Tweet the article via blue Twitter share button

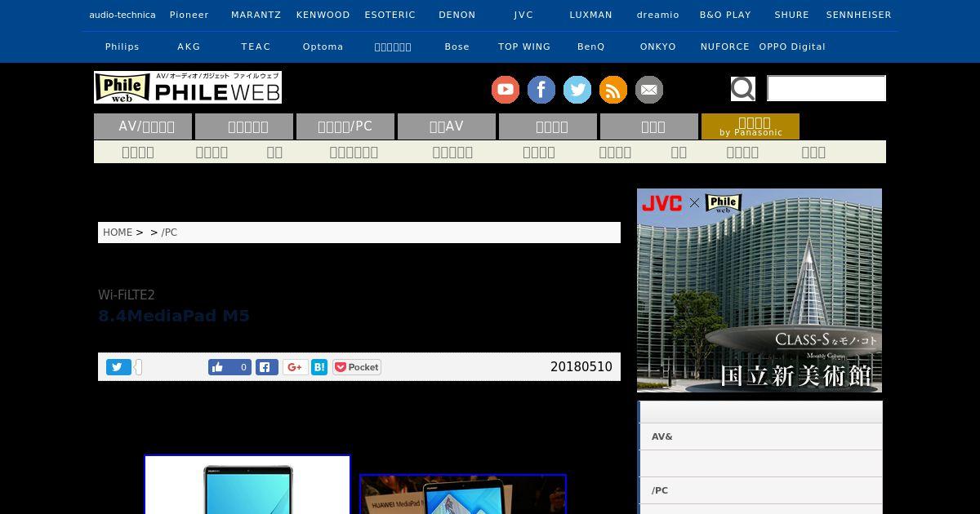point(118,367)
